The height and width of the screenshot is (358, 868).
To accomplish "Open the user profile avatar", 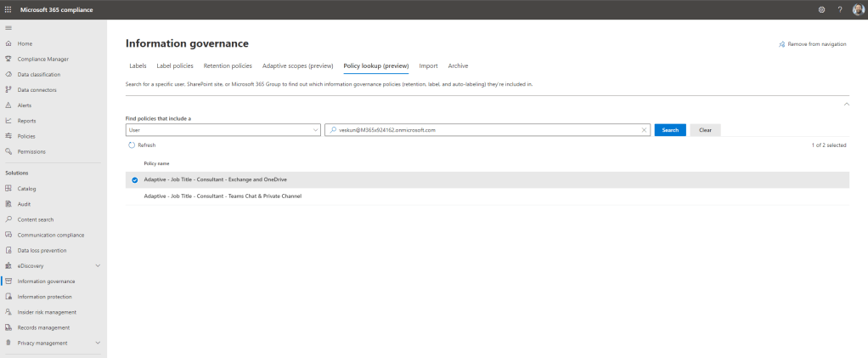I will coord(858,9).
